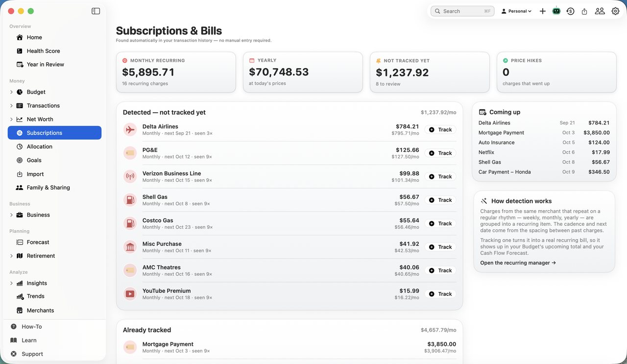The width and height of the screenshot is (627, 364).
Task: Expand the Net Worth sidebar chevron
Action: point(11,119)
